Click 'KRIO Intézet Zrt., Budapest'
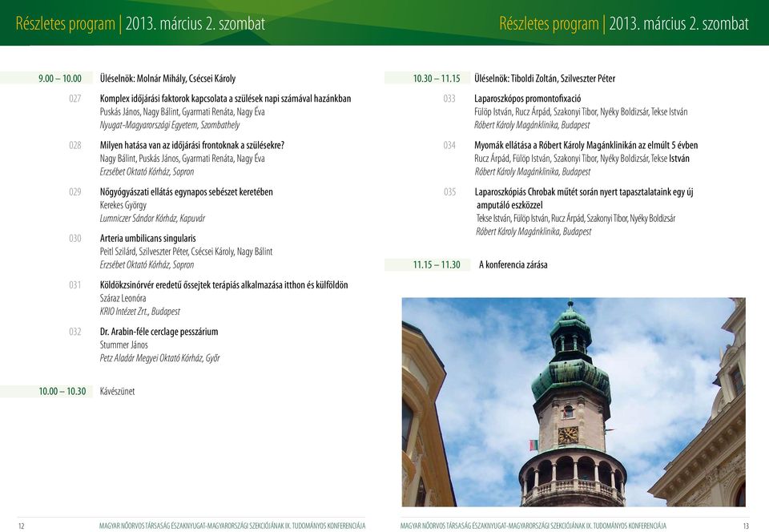 click(140, 312)
